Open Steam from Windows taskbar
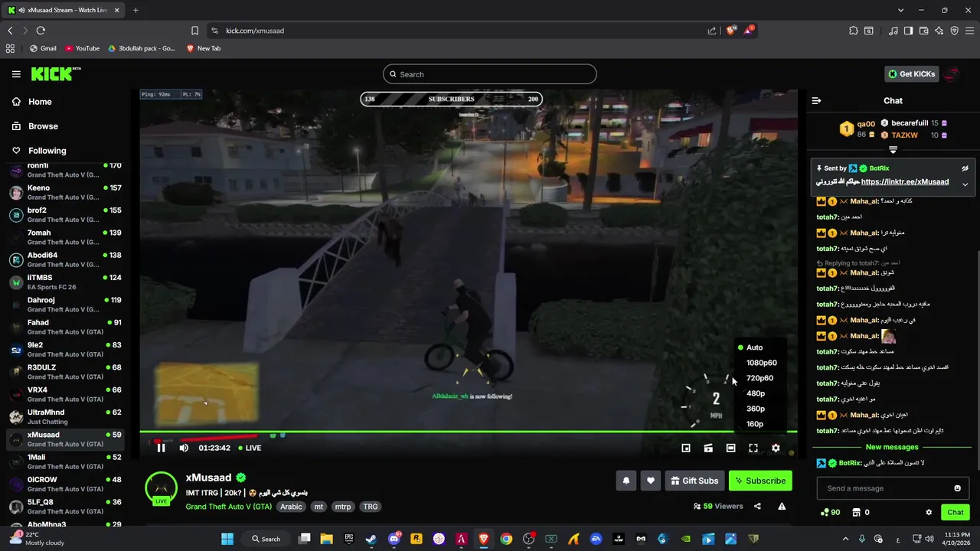The height and width of the screenshot is (551, 980). pyautogui.click(x=371, y=539)
